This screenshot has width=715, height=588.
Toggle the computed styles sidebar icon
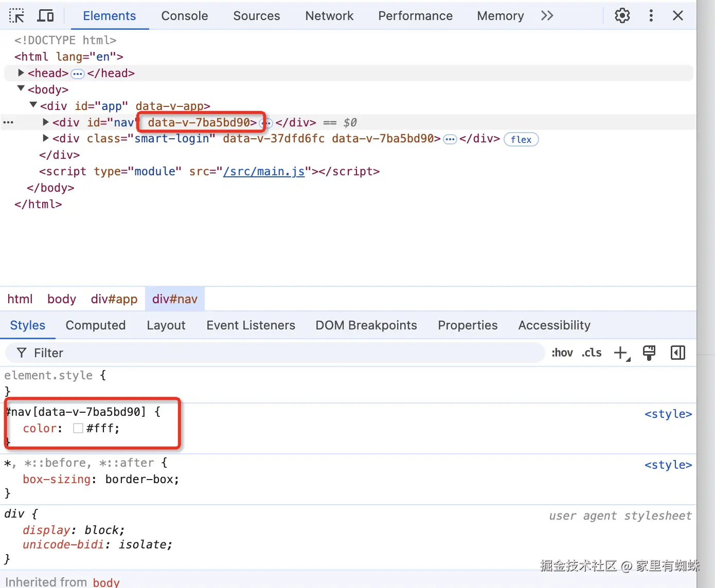coord(678,353)
